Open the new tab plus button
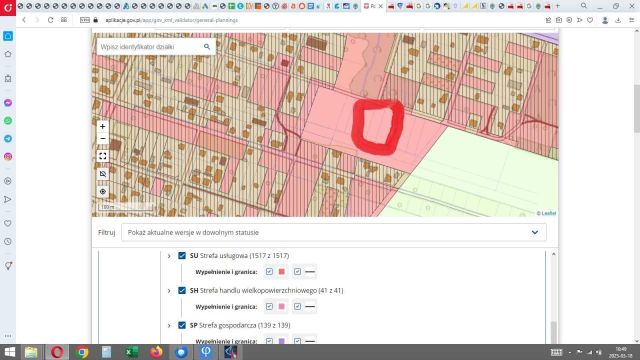This screenshot has height=360, width=640. coord(558,6)
